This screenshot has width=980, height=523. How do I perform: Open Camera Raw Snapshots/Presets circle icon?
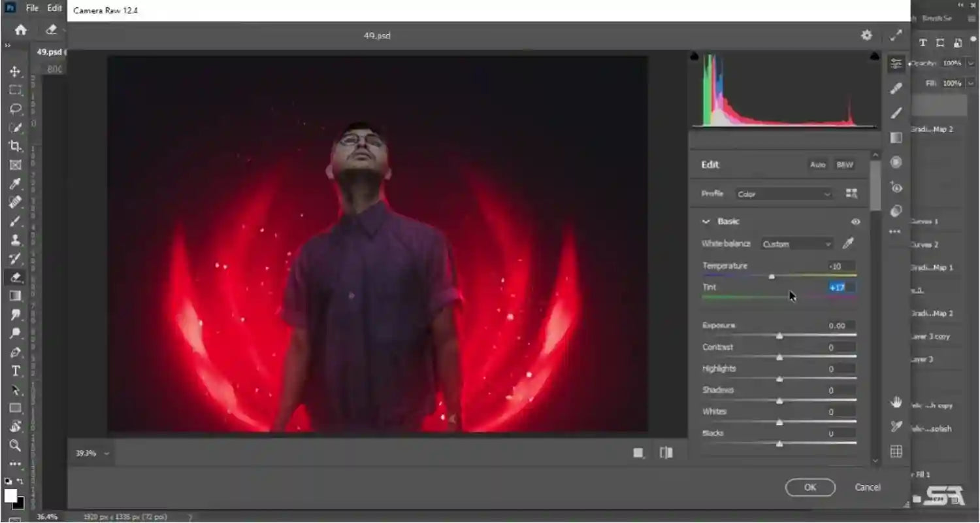coord(896,211)
